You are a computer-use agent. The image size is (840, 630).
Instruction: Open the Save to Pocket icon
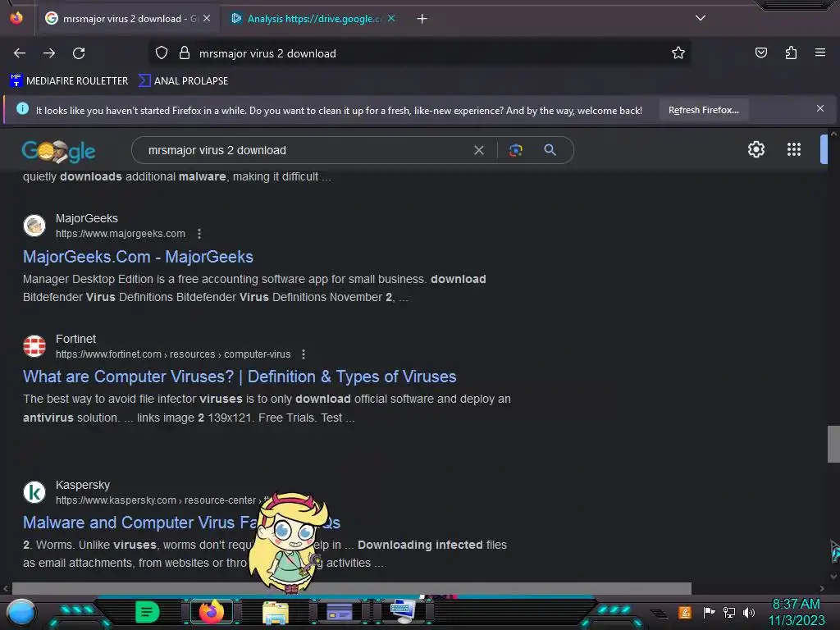(x=760, y=52)
